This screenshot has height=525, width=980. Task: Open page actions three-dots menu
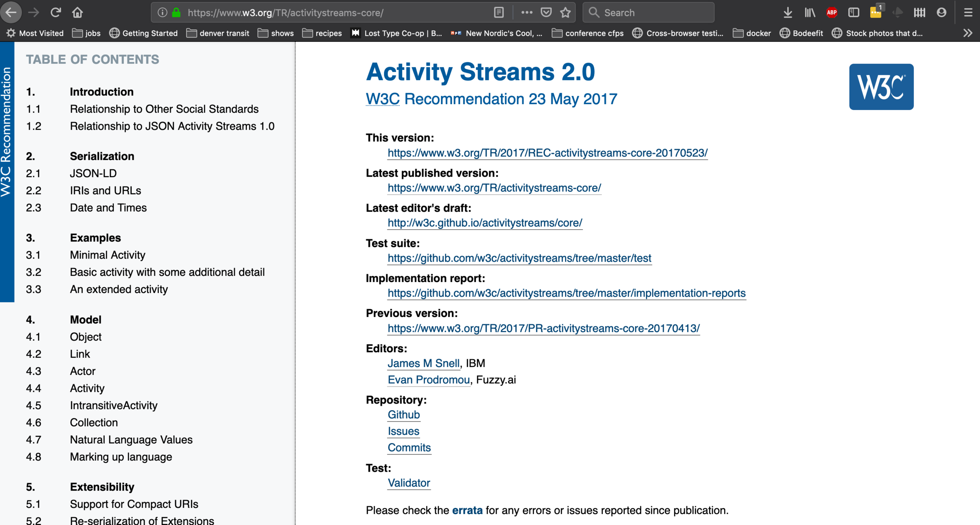point(527,13)
